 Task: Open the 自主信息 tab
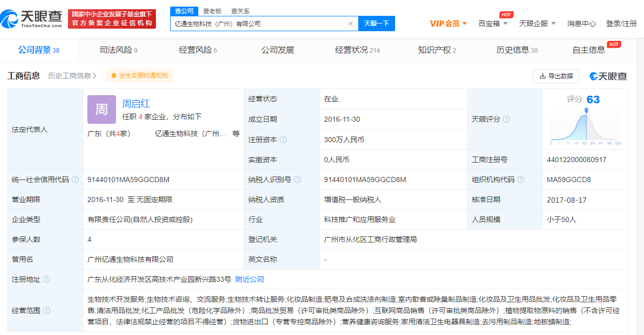coord(589,50)
